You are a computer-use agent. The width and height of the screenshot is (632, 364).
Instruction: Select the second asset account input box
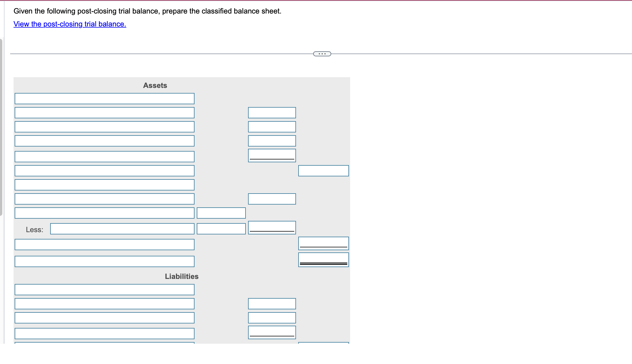coord(104,112)
